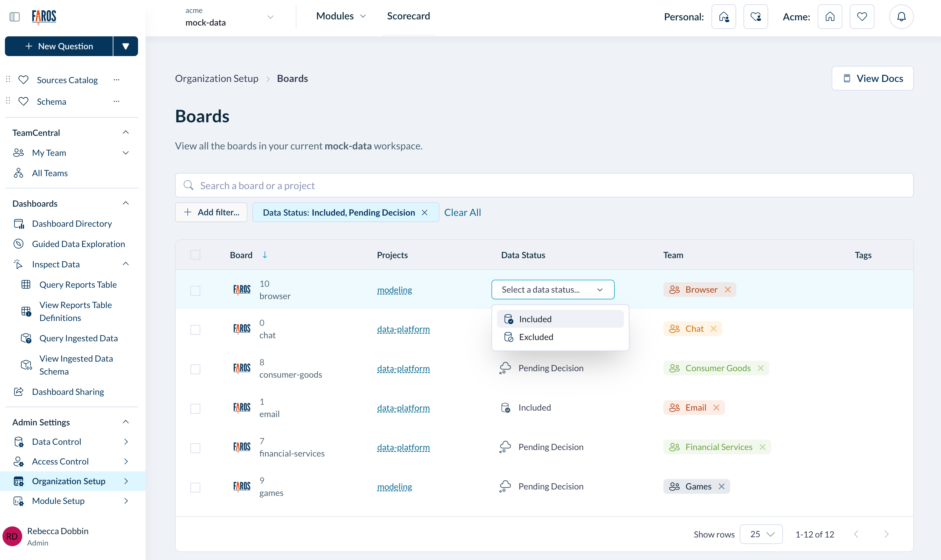Open the Modules dropdown

[341, 16]
